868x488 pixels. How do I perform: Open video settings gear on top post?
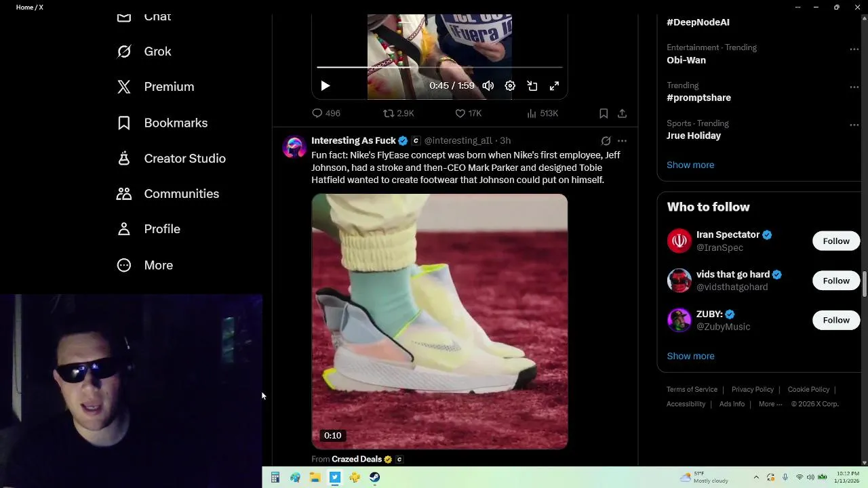510,86
